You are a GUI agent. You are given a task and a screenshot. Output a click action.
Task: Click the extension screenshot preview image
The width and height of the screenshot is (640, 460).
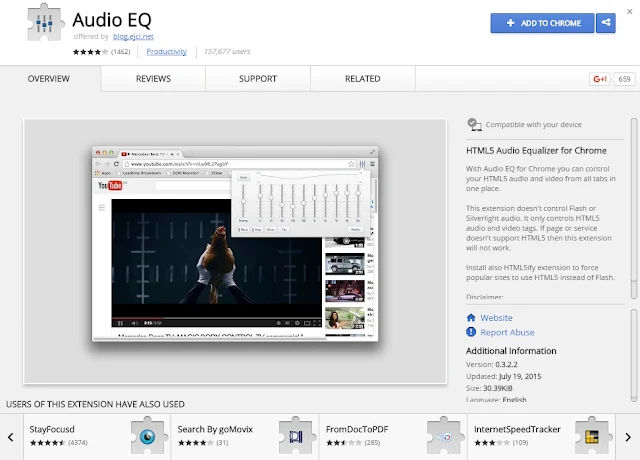pos(235,251)
